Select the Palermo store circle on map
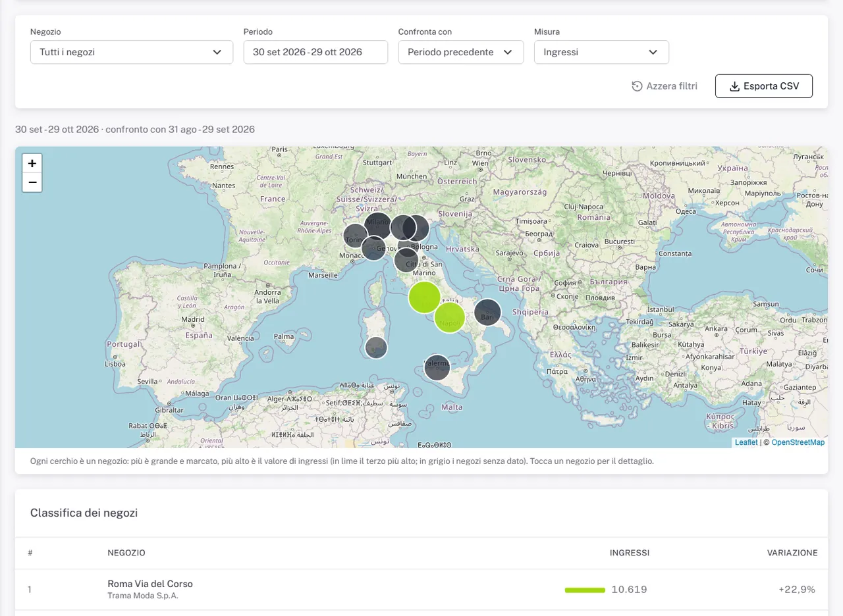The image size is (843, 616). point(437,367)
